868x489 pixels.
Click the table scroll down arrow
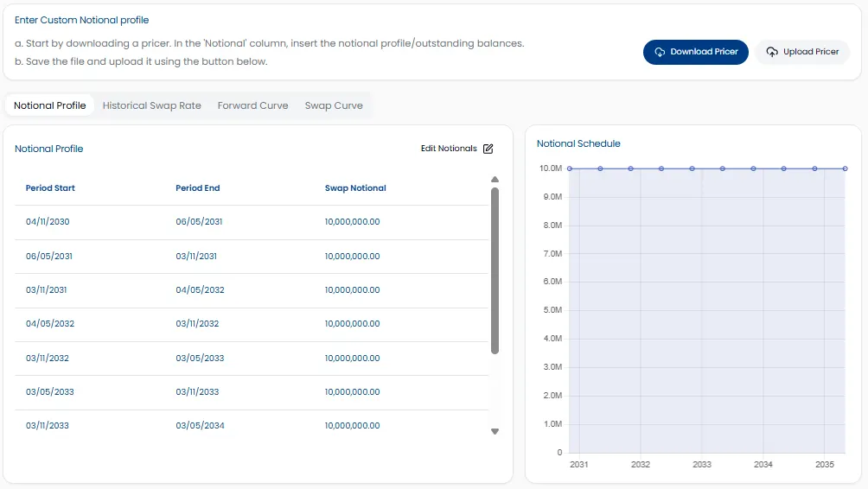495,431
